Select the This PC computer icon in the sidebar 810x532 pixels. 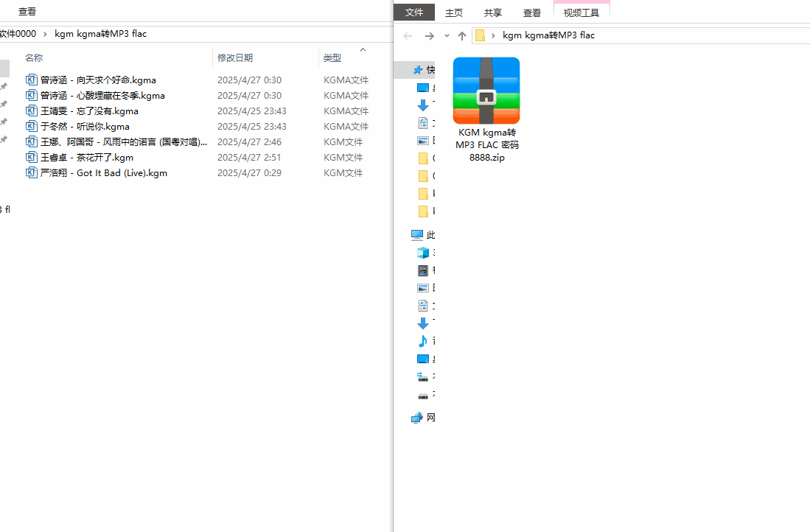[x=417, y=235]
